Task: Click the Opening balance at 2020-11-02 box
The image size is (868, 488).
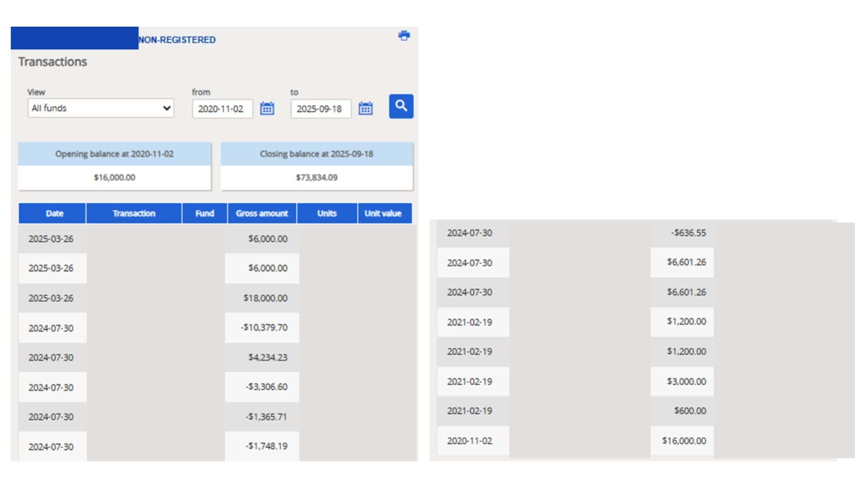Action: (x=114, y=166)
